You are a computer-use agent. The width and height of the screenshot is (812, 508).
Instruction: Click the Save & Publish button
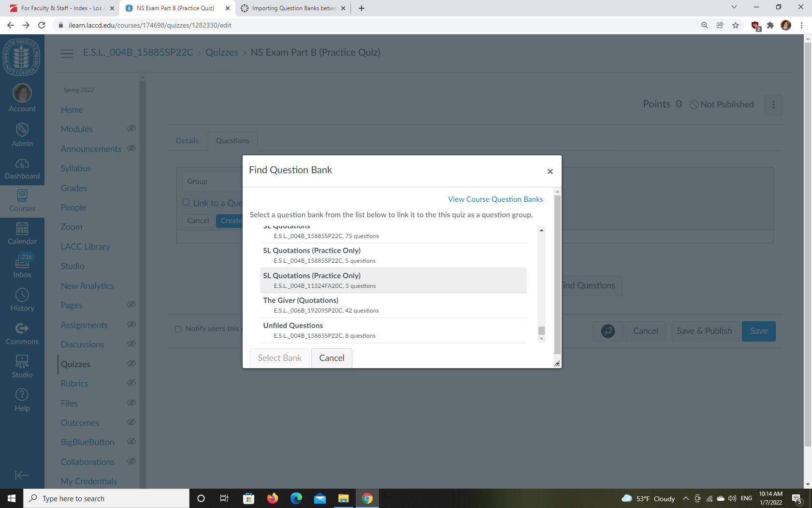[x=705, y=331]
